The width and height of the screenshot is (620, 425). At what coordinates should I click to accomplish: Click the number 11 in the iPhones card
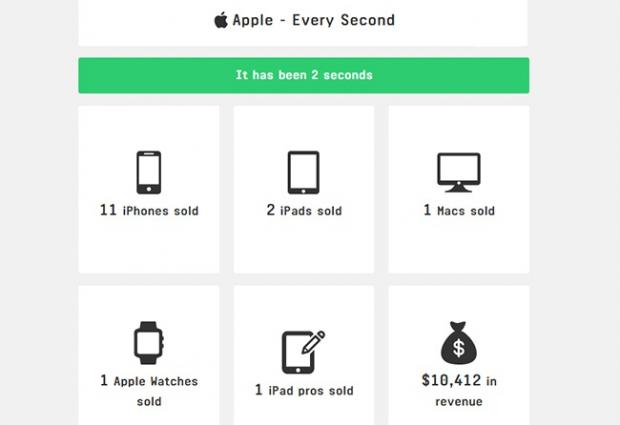(x=109, y=211)
